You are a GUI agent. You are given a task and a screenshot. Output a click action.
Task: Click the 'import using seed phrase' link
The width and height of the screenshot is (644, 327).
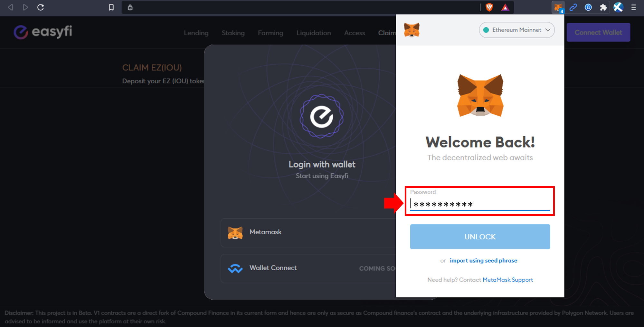(483, 260)
